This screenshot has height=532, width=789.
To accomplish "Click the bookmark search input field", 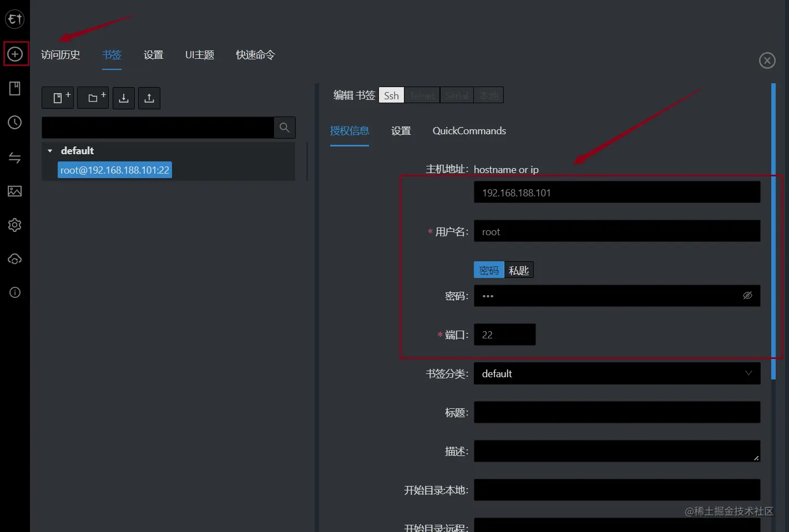I will (158, 128).
